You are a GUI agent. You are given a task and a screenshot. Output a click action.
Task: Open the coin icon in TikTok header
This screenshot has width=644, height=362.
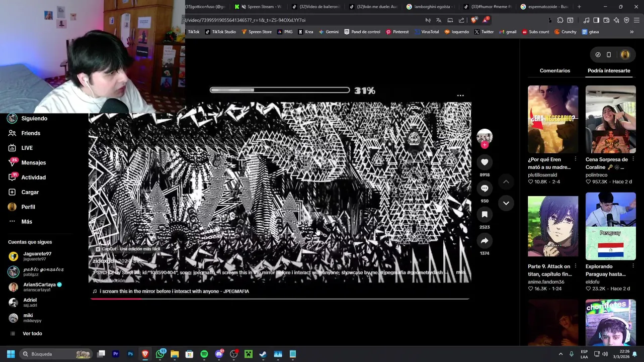tap(598, 55)
